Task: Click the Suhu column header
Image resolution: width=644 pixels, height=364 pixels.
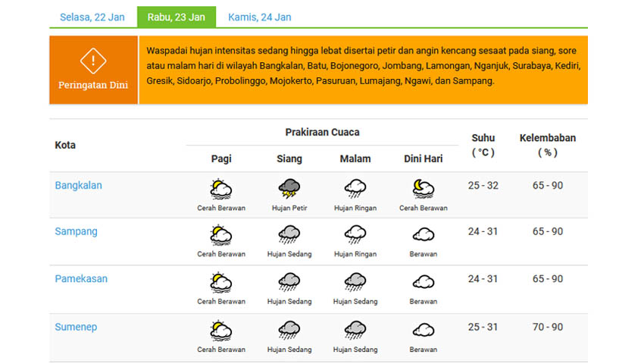Action: pos(483,145)
